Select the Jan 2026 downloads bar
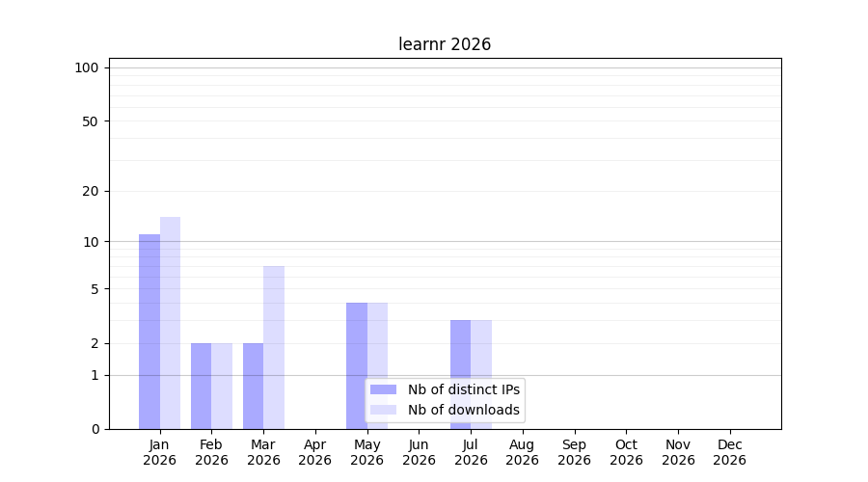Viewport: 868px width, 482px height. pyautogui.click(x=170, y=323)
